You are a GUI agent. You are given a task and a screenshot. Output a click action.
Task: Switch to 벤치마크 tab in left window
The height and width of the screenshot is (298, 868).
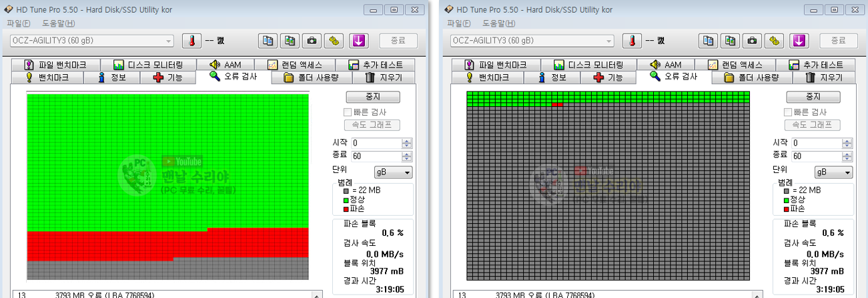[47, 78]
